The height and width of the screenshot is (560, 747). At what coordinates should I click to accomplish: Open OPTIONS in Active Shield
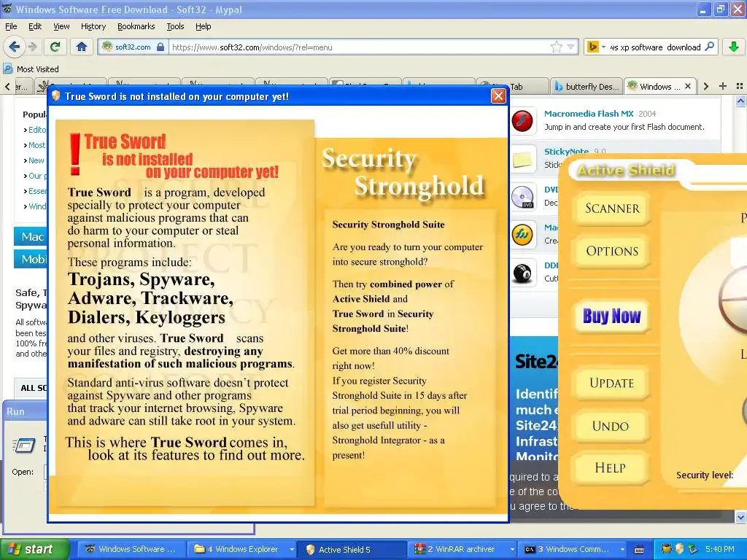612,251
